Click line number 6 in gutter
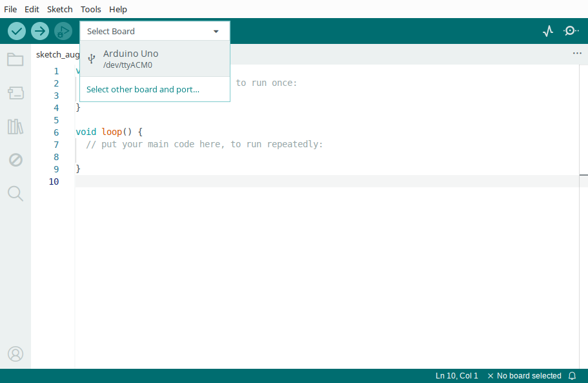Image resolution: width=588 pixels, height=383 pixels. (56, 132)
